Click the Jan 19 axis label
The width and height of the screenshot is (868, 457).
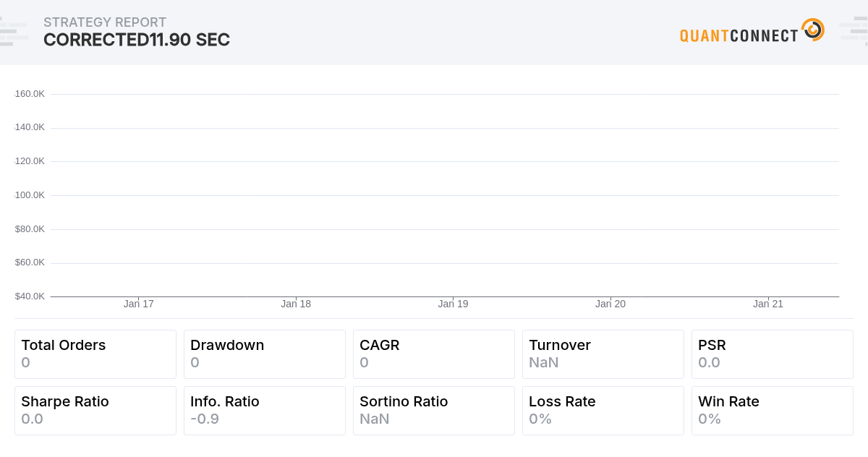[453, 304]
